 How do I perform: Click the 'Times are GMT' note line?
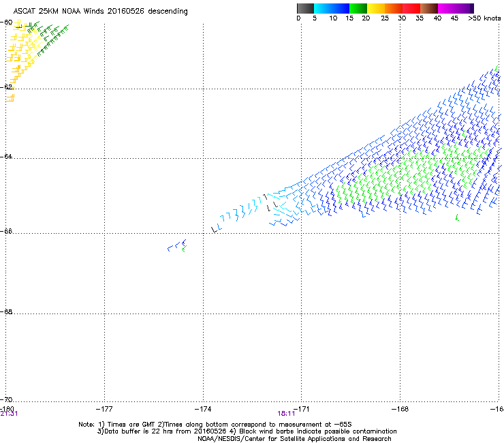point(215,425)
